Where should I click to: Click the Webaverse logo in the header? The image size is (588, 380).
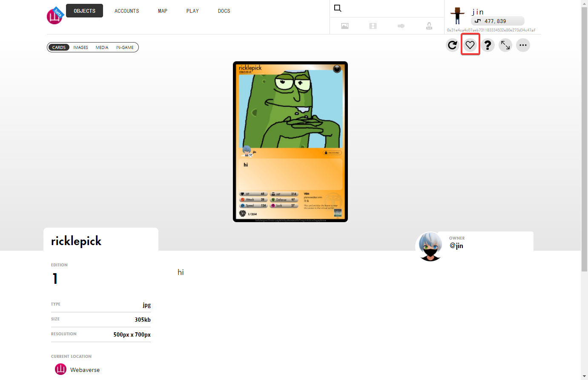tap(54, 16)
